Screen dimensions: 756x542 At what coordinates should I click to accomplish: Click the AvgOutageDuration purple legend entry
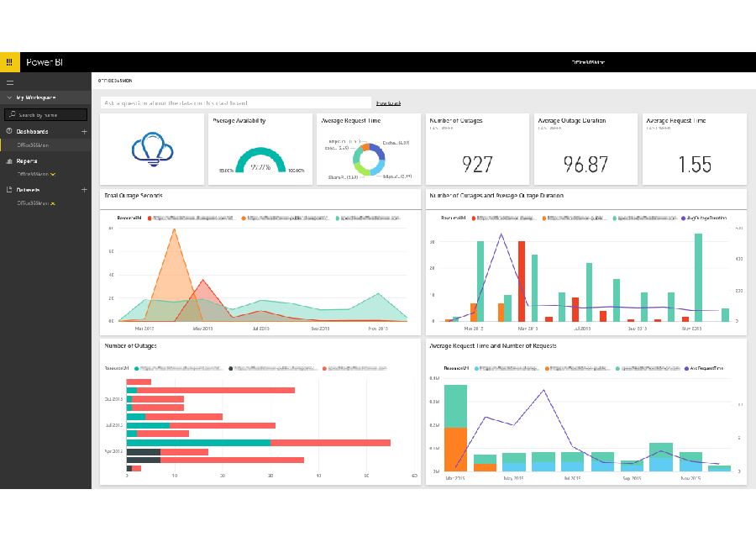[x=704, y=218]
